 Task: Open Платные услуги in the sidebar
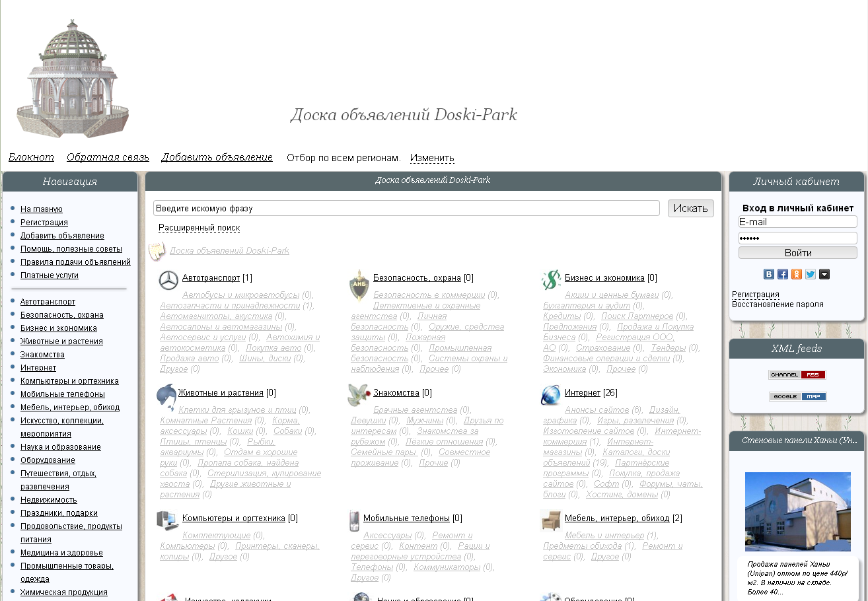pyautogui.click(x=50, y=275)
